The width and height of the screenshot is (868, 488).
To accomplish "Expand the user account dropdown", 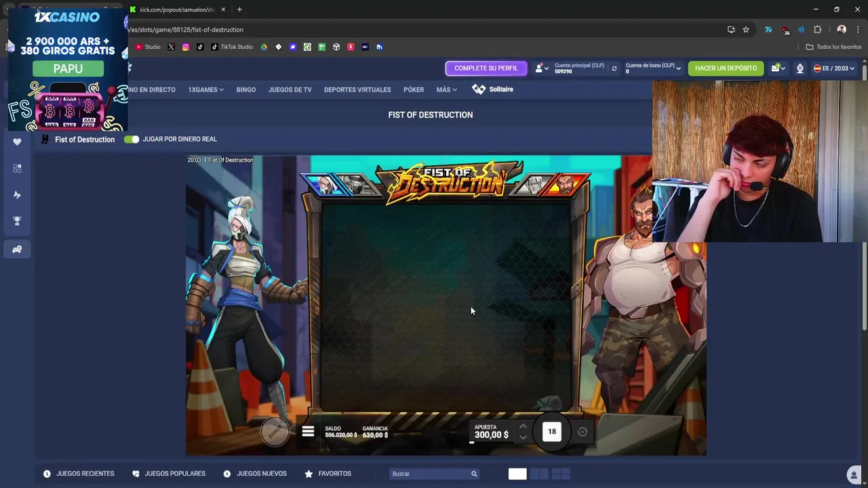I will tap(542, 68).
